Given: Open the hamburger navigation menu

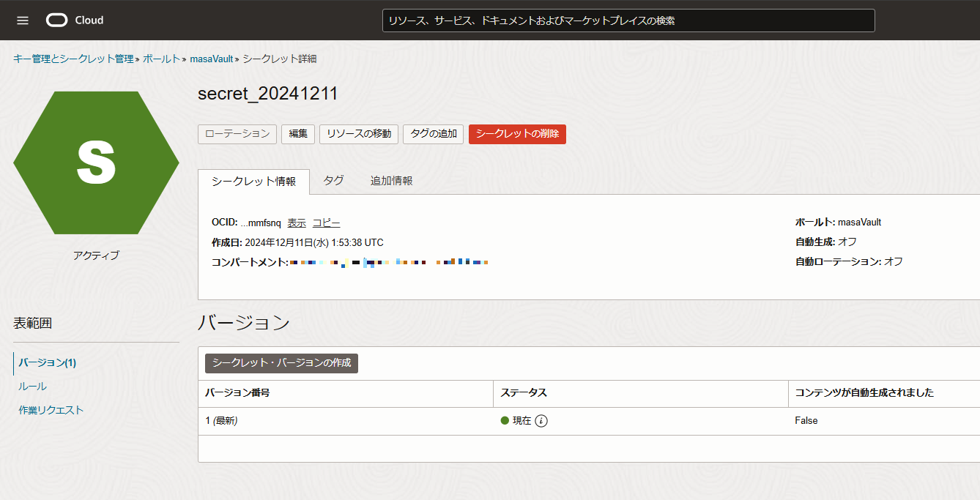Looking at the screenshot, I should (x=23, y=20).
